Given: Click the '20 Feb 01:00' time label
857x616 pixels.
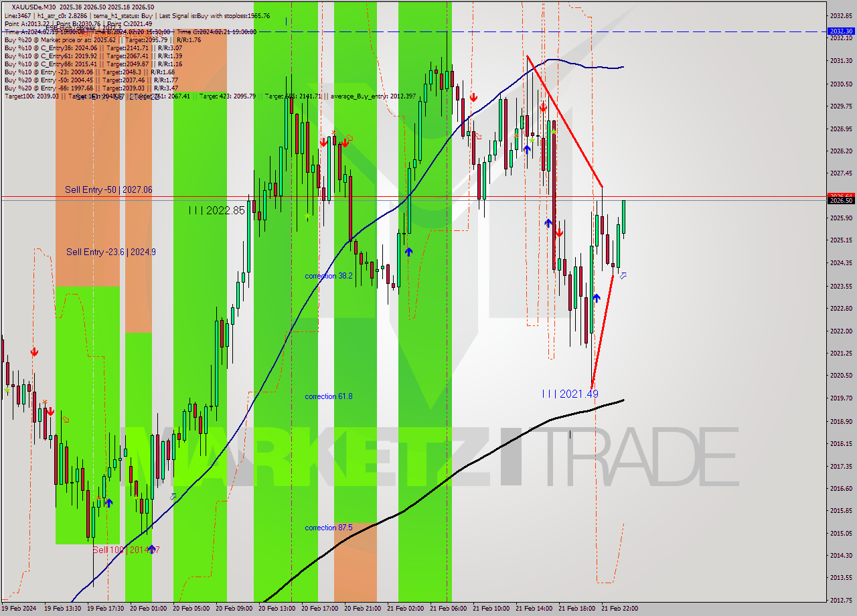Looking at the screenshot, I should point(149,609).
